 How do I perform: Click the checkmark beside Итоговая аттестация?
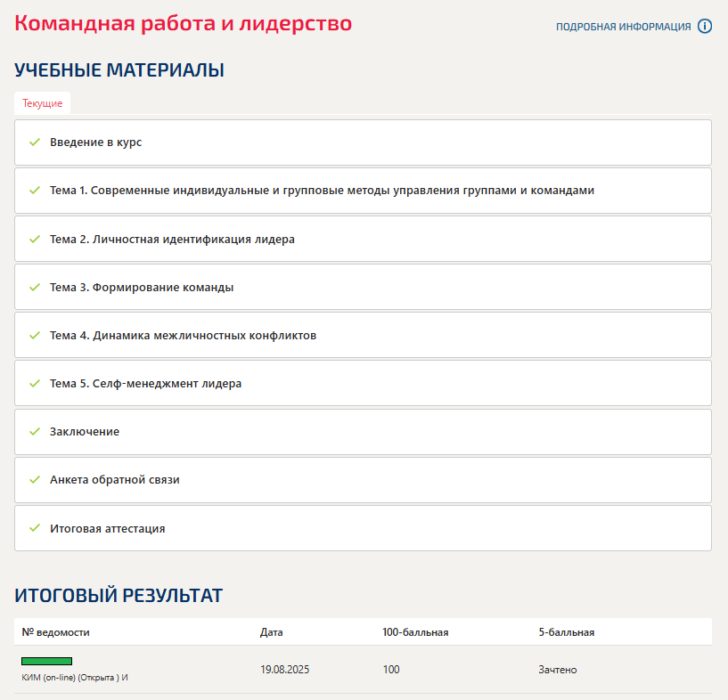pyautogui.click(x=35, y=528)
